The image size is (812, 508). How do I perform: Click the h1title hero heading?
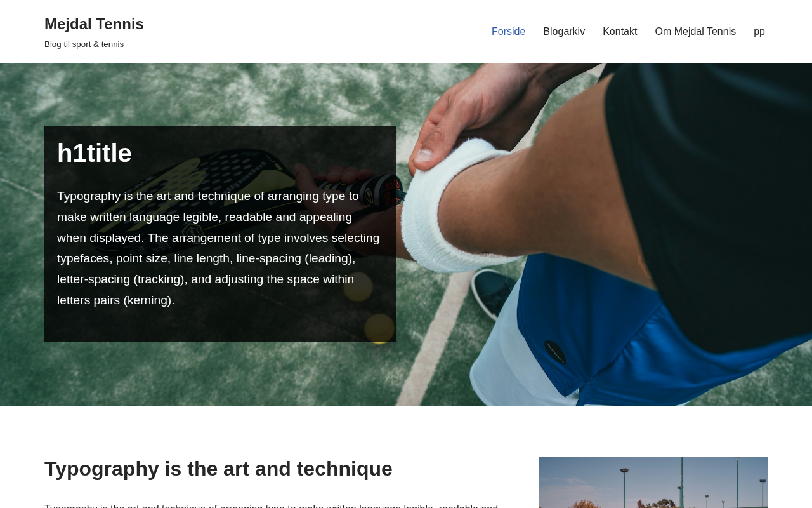pyautogui.click(x=95, y=153)
